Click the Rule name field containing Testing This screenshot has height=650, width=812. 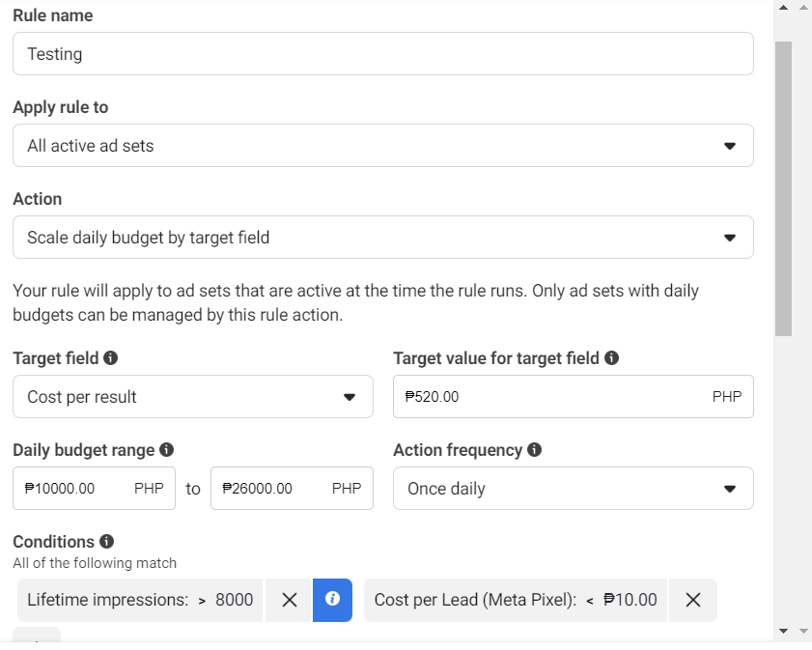tap(383, 54)
